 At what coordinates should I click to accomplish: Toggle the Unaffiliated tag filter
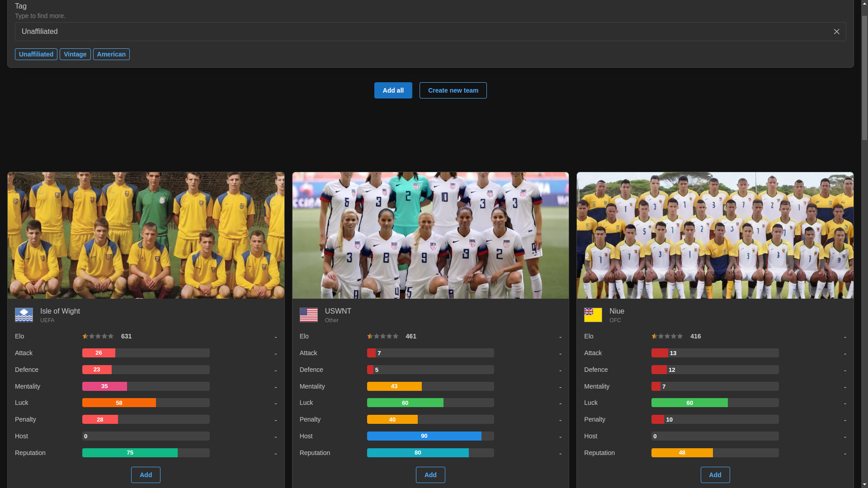(x=36, y=54)
